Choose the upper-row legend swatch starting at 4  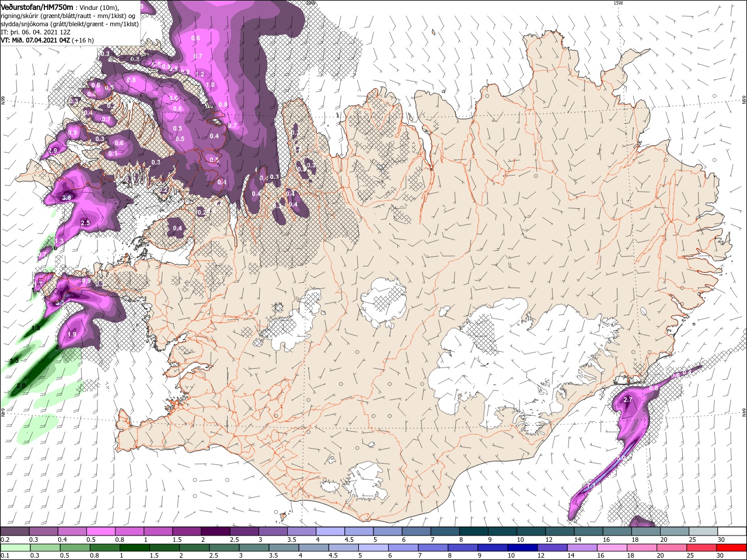(x=330, y=531)
